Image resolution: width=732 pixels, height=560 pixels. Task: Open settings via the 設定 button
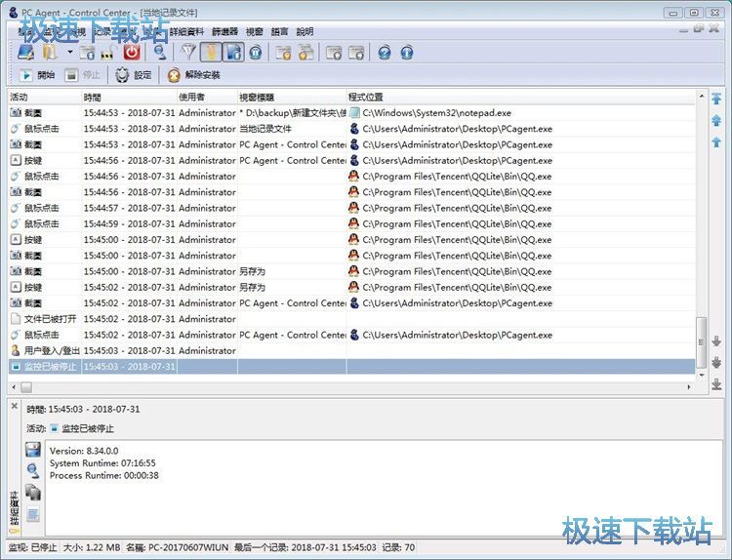pos(134,75)
